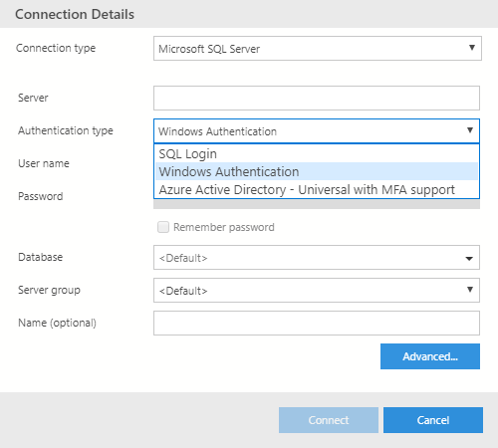Open the Advanced... connection settings
This screenshot has width=498, height=448.
click(x=430, y=356)
